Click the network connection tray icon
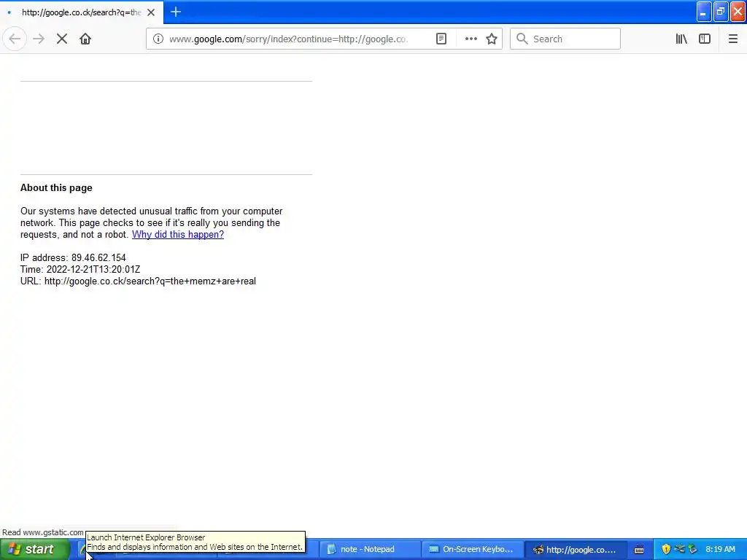This screenshot has height=560, width=747. coord(679,549)
